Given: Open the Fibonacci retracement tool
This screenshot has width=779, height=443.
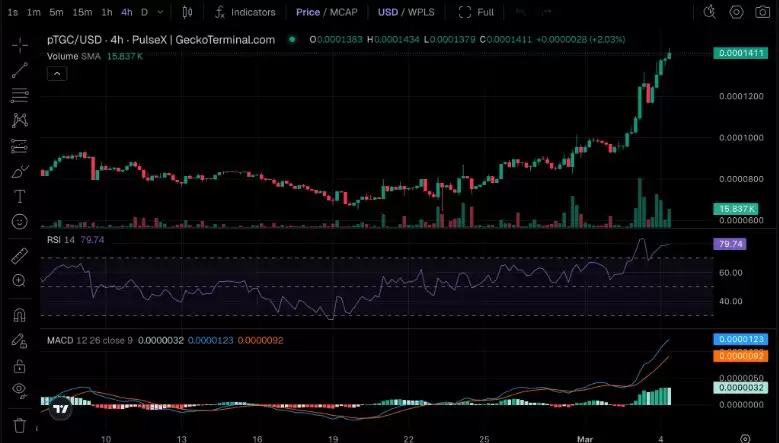Looking at the screenshot, I should click(x=19, y=95).
